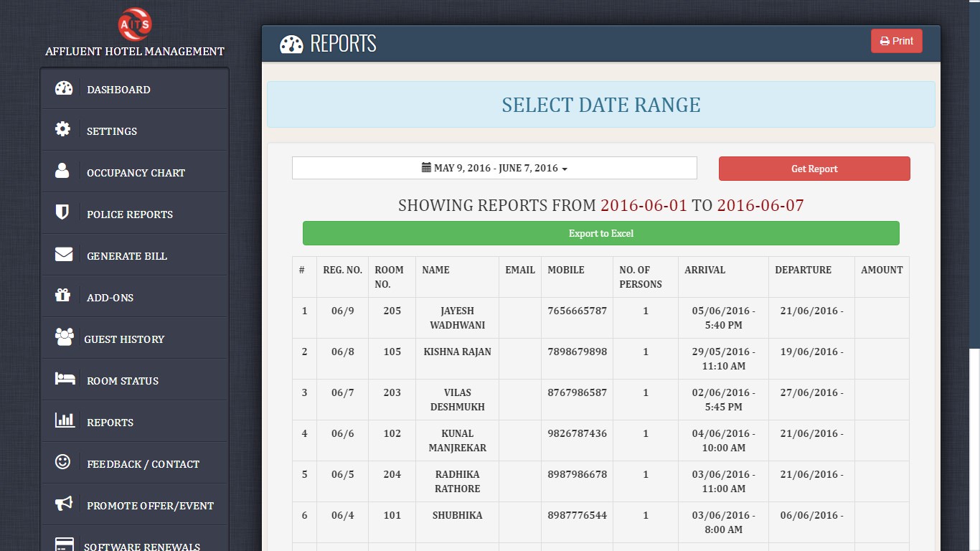
Task: Open Police Reports section
Action: [135, 214]
